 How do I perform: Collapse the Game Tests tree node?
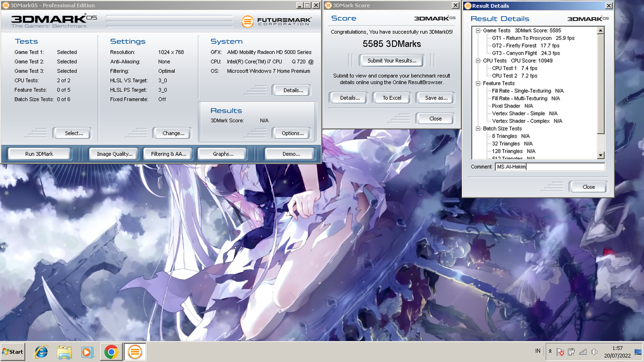(478, 31)
